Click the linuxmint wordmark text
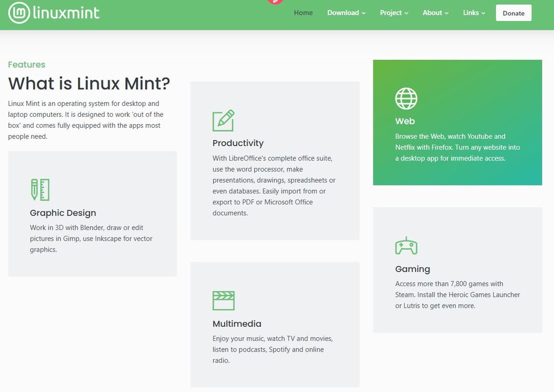This screenshot has height=392, width=554. (x=66, y=13)
